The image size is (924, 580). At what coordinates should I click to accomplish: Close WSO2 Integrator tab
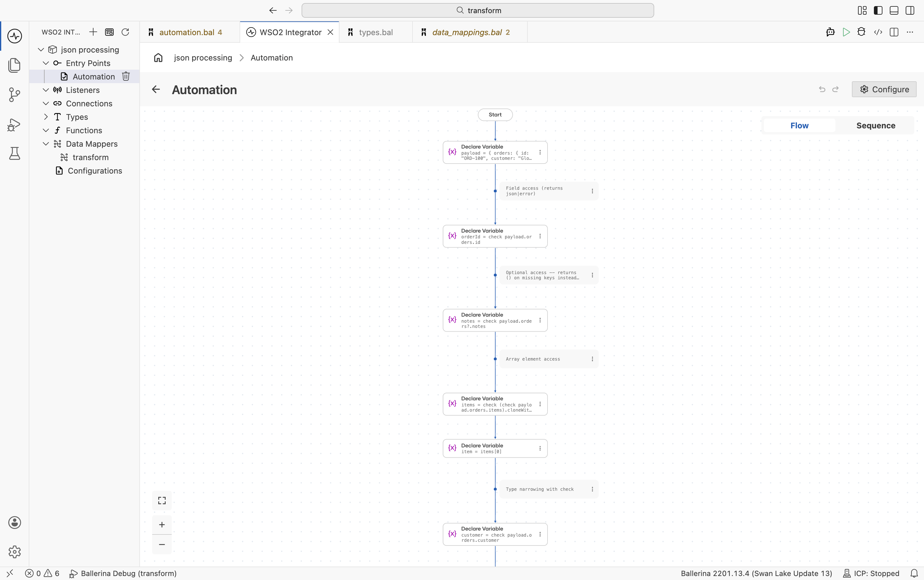tap(330, 32)
